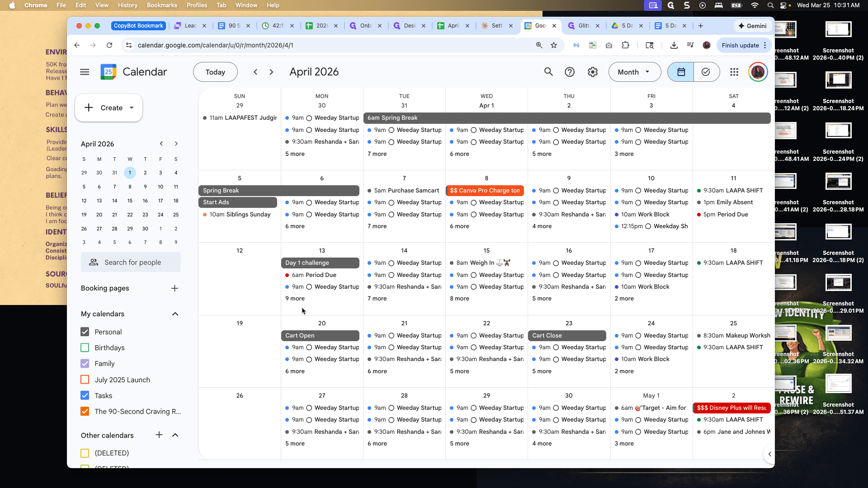Open the Month view dropdown
Screen dimensions: 868x488
point(634,72)
